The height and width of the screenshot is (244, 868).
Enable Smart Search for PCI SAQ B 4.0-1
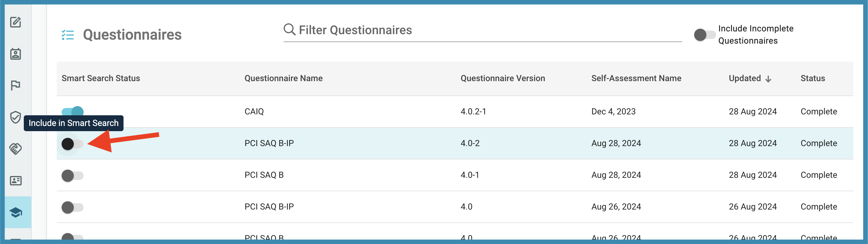click(73, 176)
